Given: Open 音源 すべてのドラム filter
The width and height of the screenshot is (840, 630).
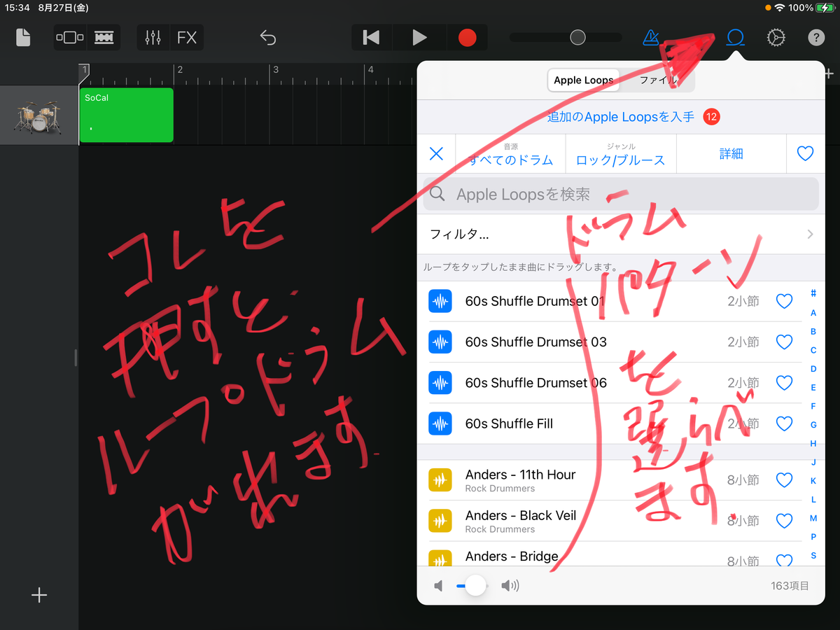Looking at the screenshot, I should point(511,154).
